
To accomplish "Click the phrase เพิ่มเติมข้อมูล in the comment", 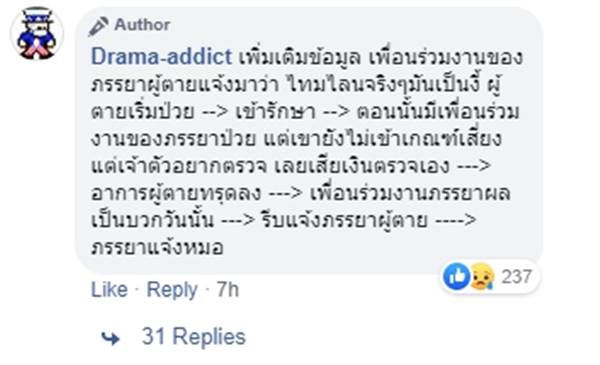I will point(300,57).
